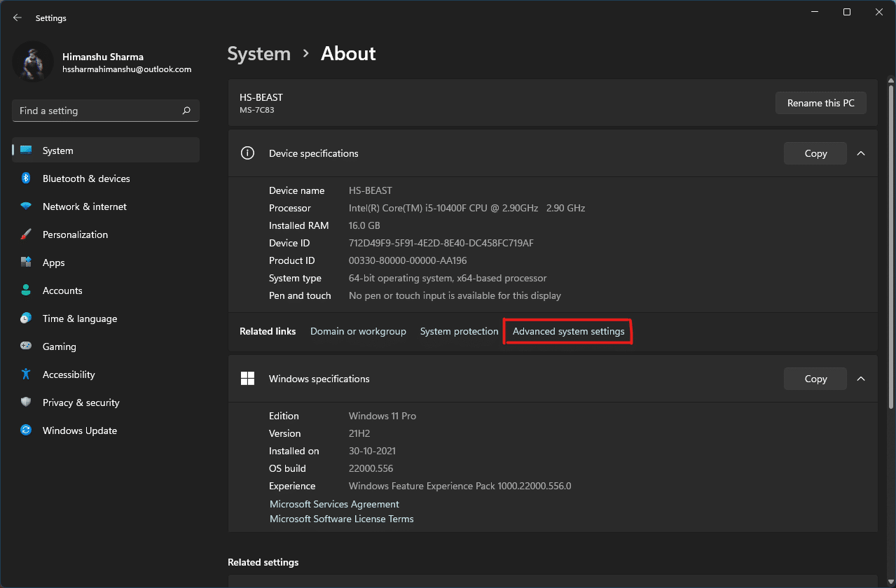Click the Related settings heading

click(263, 562)
